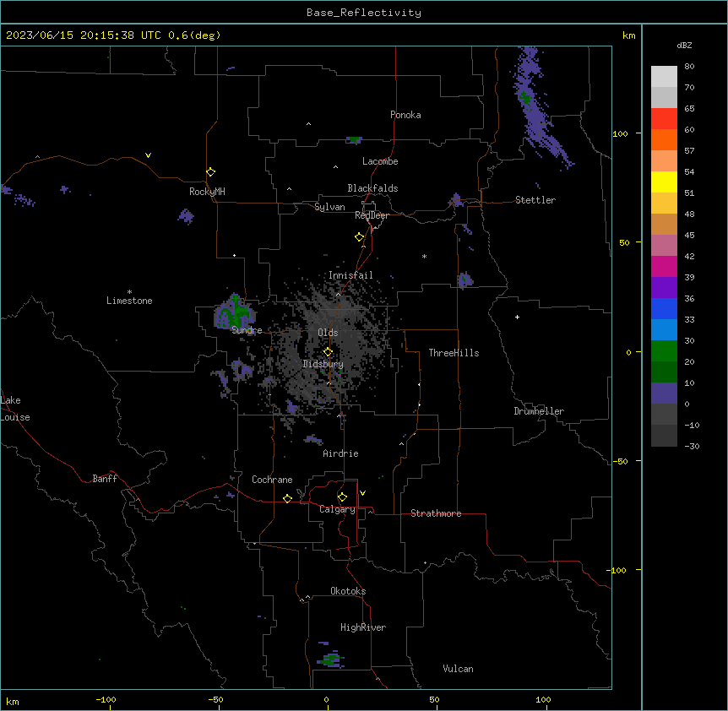Click the Airdrie city label
Image resolution: width=728 pixels, height=711 pixels.
tap(340, 453)
